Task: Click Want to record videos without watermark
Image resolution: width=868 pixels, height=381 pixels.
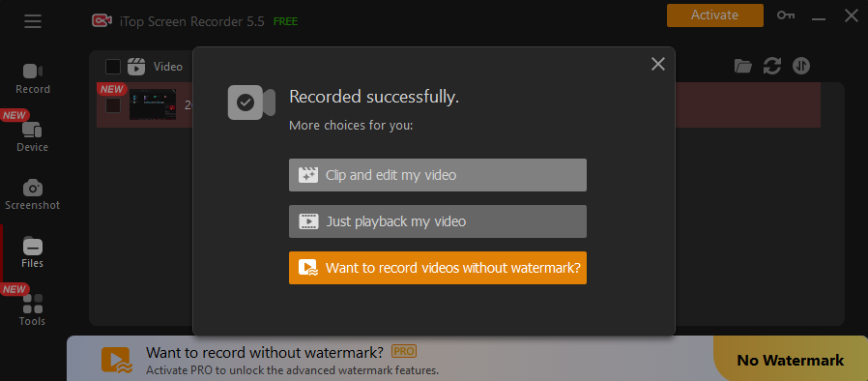Action: 437,268
